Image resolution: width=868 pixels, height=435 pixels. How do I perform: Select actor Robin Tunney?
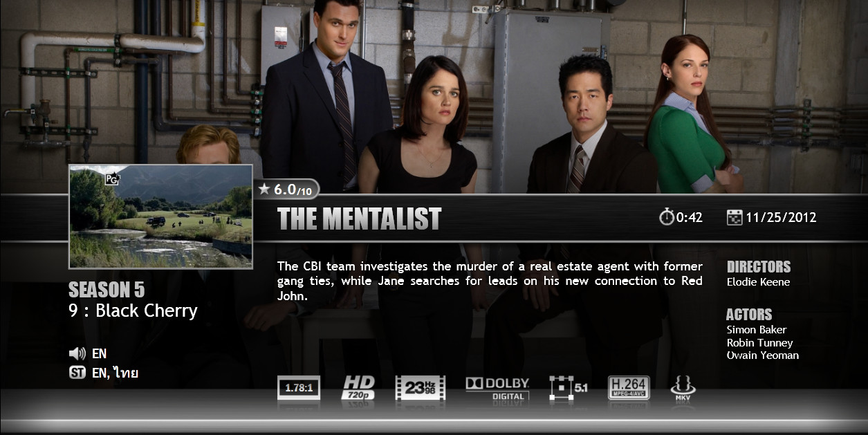(760, 342)
